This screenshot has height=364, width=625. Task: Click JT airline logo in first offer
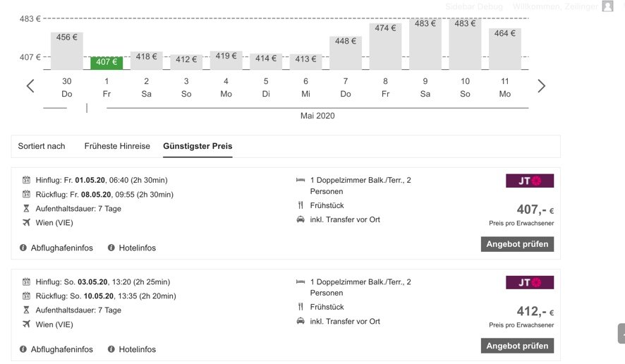click(530, 181)
